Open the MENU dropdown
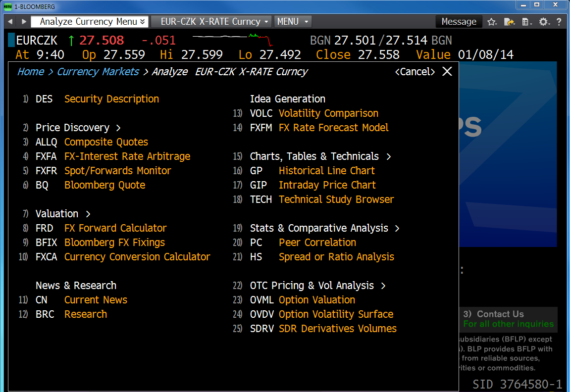Image resolution: width=570 pixels, height=392 pixels. (x=293, y=22)
